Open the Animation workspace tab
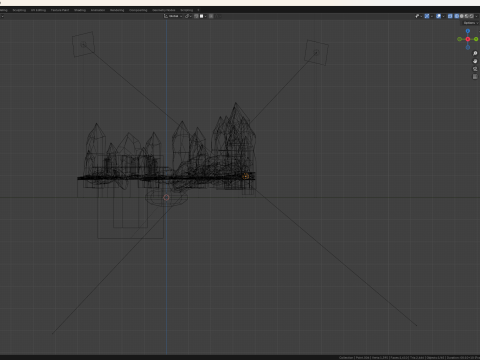480x360 pixels. (x=98, y=10)
